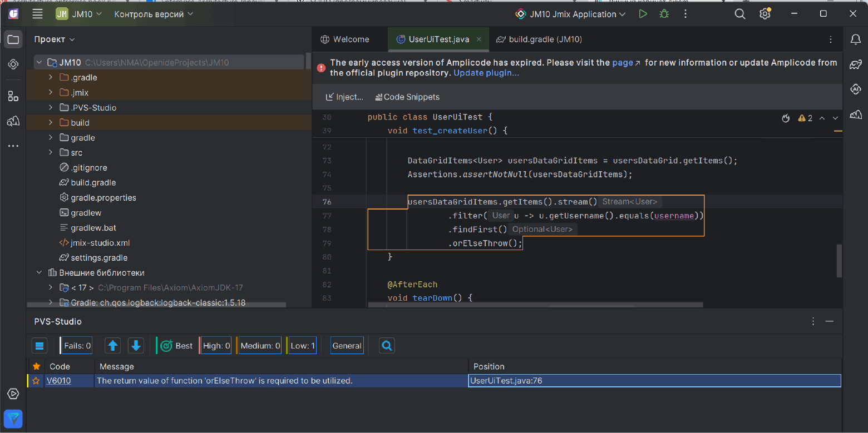
Task: Jump to previous PVS-Studio warning with up arrow
Action: click(x=113, y=346)
